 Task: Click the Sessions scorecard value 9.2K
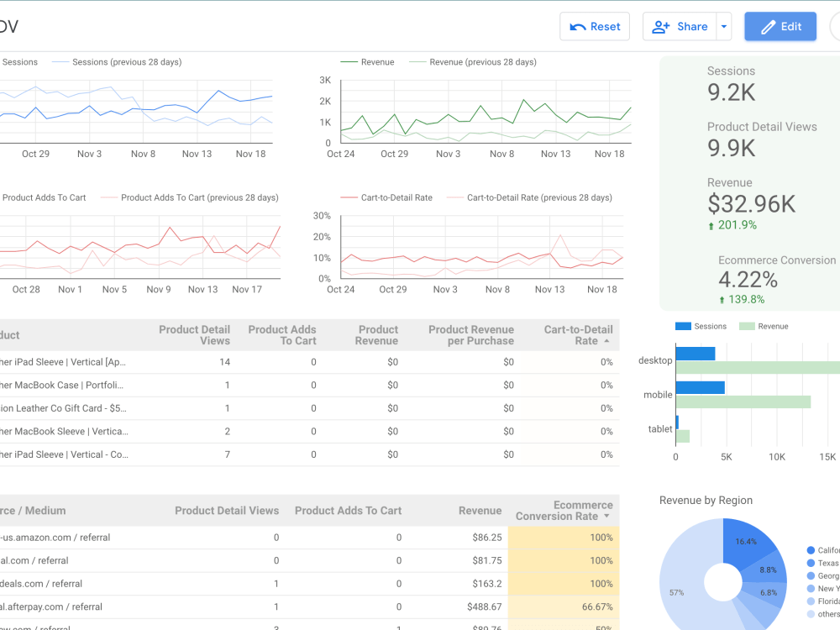(732, 92)
